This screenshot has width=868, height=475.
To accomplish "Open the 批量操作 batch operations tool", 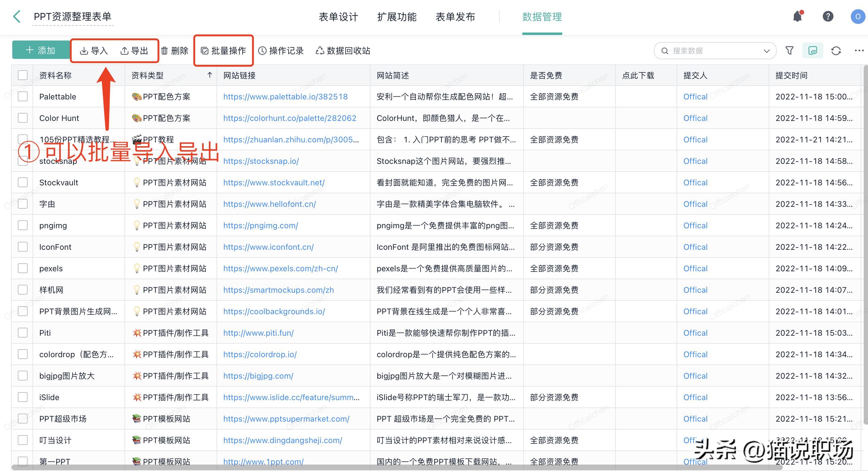I will (224, 51).
